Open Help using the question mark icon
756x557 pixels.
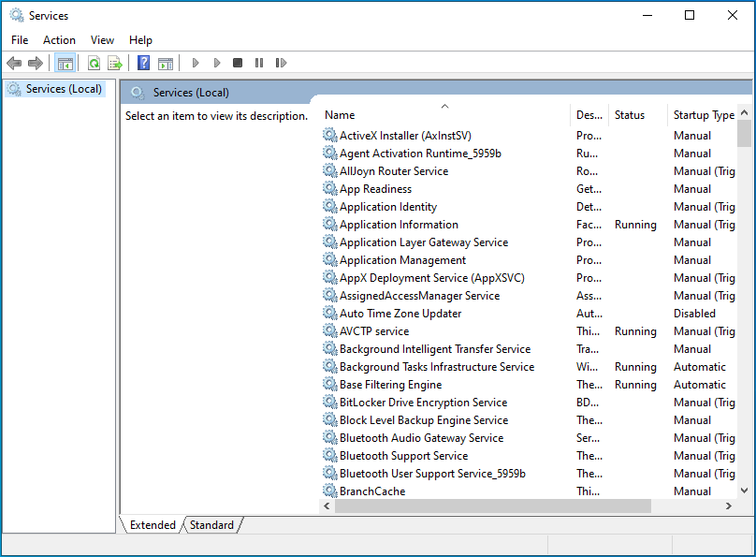[143, 63]
